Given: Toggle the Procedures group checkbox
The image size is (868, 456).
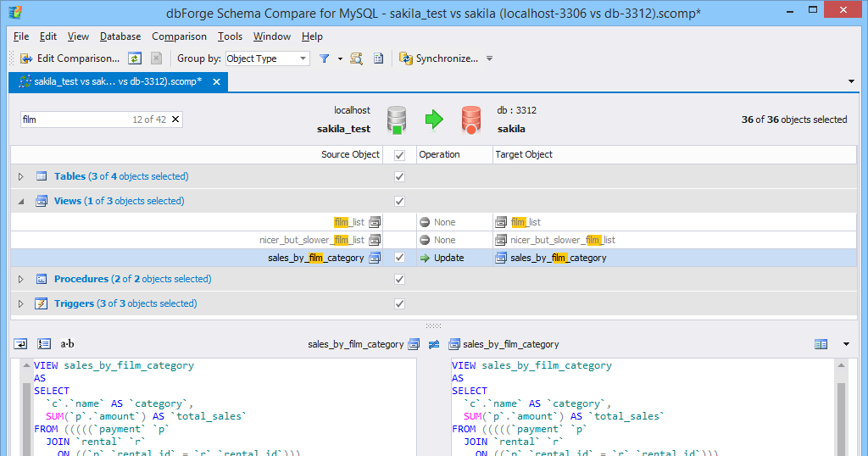Looking at the screenshot, I should [399, 279].
